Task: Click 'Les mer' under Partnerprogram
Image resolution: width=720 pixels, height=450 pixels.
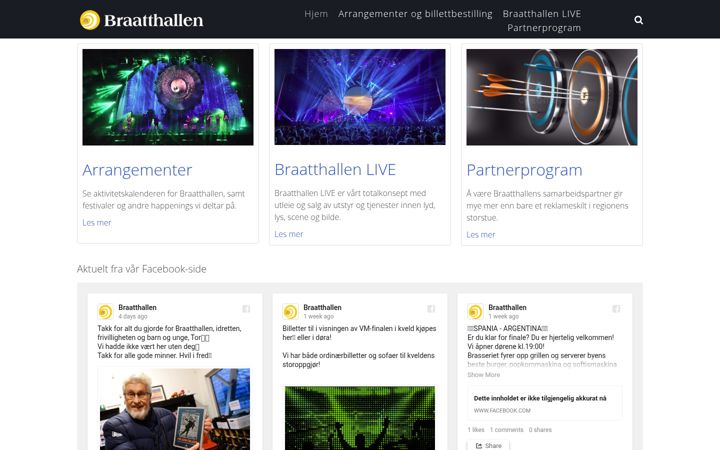Action: click(481, 234)
